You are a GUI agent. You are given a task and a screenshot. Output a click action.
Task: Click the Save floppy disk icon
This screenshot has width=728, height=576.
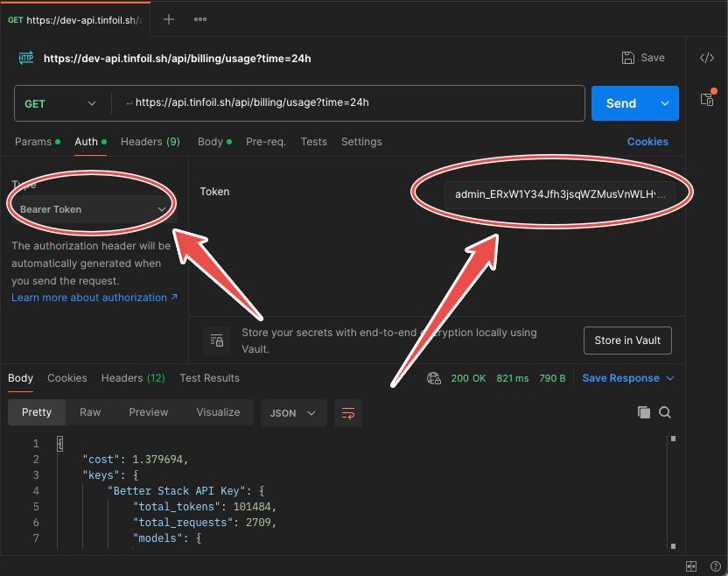[627, 58]
